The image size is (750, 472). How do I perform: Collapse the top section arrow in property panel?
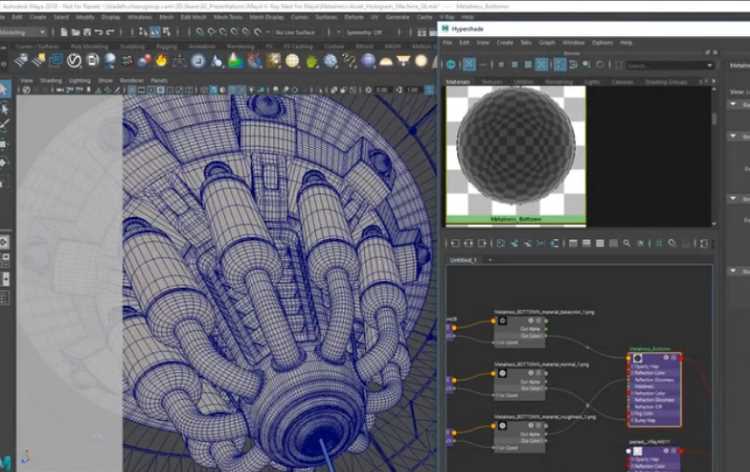click(733, 104)
